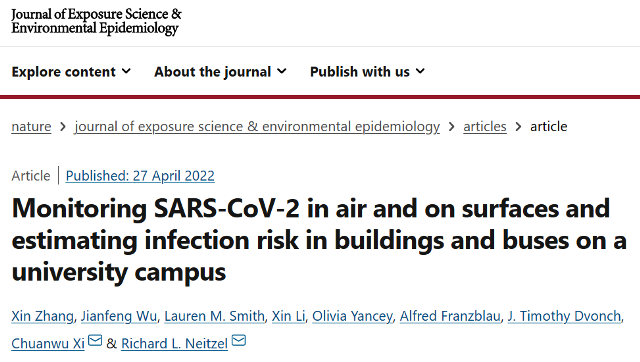640x362 pixels.
Task: Expand the About the journal chevron
Action: (282, 71)
